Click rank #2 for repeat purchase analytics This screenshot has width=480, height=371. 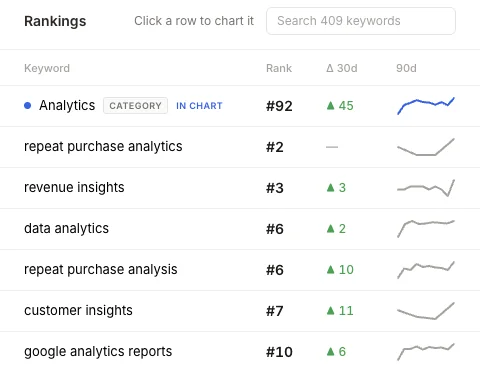(275, 147)
